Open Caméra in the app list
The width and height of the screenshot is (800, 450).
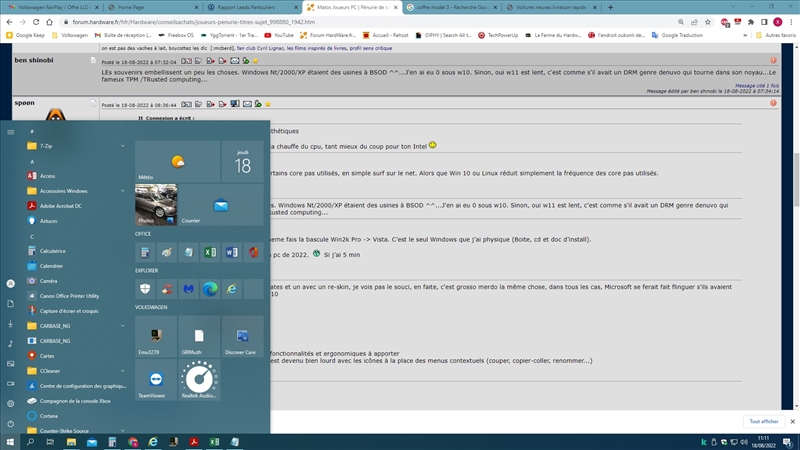point(77,281)
